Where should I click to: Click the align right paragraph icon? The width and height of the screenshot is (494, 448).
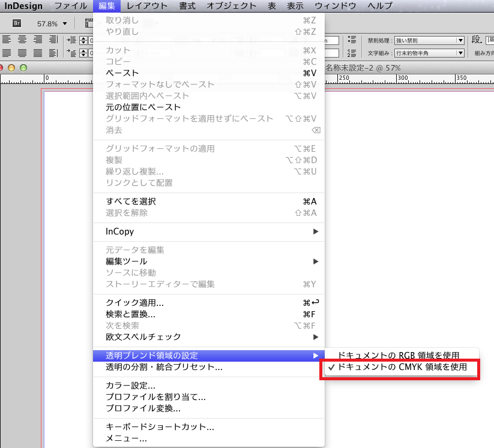(x=38, y=40)
